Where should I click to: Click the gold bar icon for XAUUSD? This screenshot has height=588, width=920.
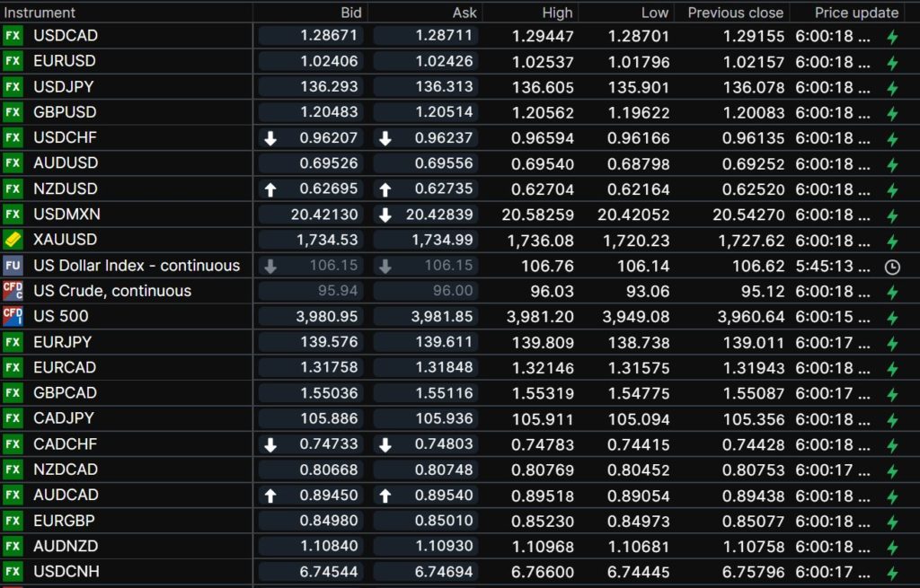click(13, 240)
